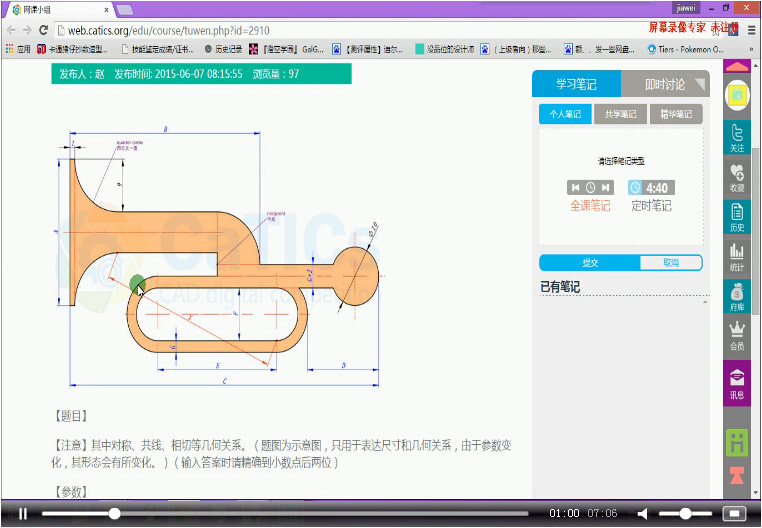Click the CAD drawing figure image
This screenshot has height=528, width=762.
[x=220, y=258]
